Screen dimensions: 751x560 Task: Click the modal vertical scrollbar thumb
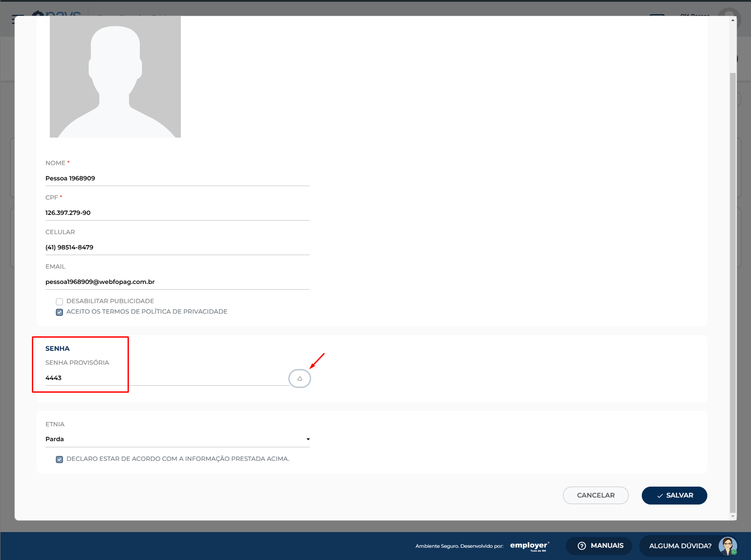coord(733,293)
